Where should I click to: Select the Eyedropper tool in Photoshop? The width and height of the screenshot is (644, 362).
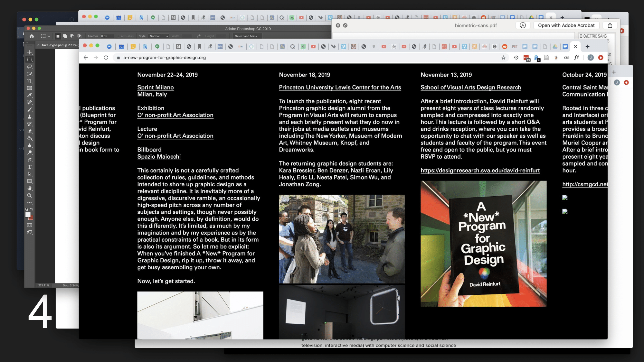pyautogui.click(x=30, y=95)
